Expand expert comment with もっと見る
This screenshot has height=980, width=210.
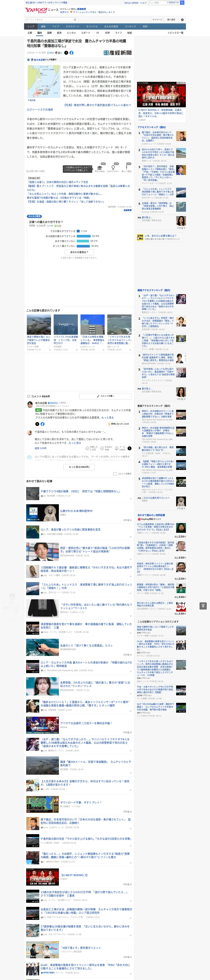[107, 418]
